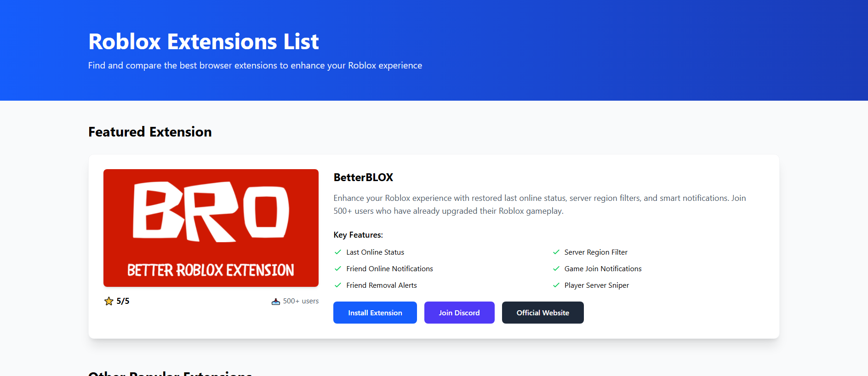Image resolution: width=868 pixels, height=376 pixels.
Task: Click the BetterBLOX red banner image
Action: click(211, 228)
